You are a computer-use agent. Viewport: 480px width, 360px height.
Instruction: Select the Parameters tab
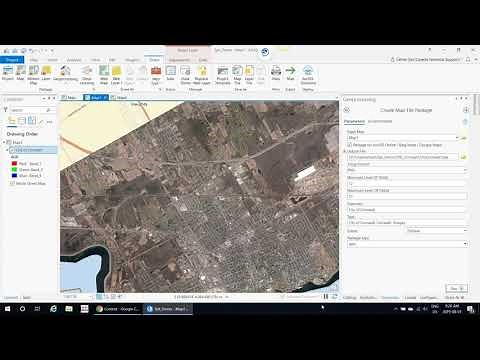[354, 121]
